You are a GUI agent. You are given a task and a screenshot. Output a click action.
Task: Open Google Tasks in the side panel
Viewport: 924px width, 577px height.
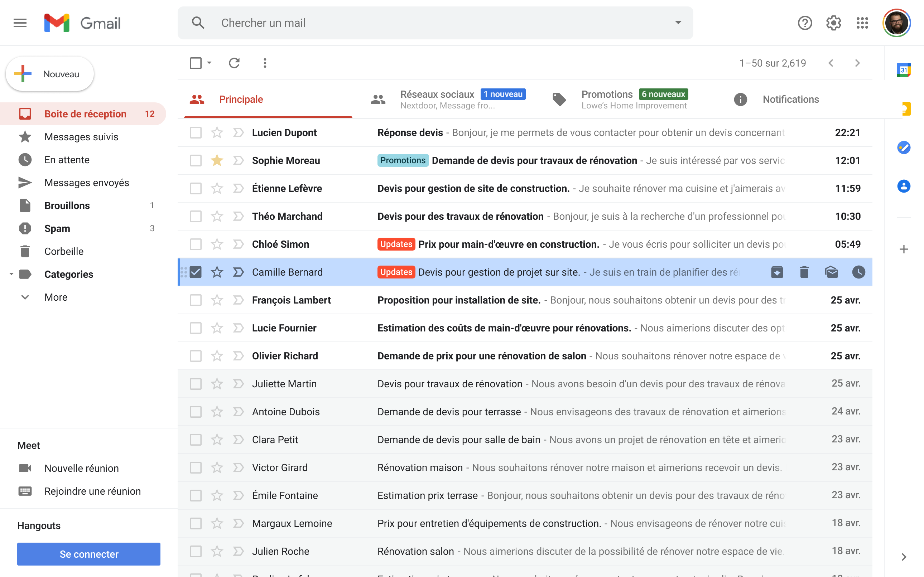point(904,148)
